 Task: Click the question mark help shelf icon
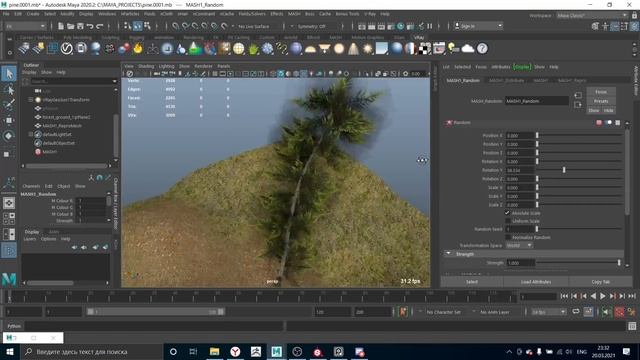[482, 49]
